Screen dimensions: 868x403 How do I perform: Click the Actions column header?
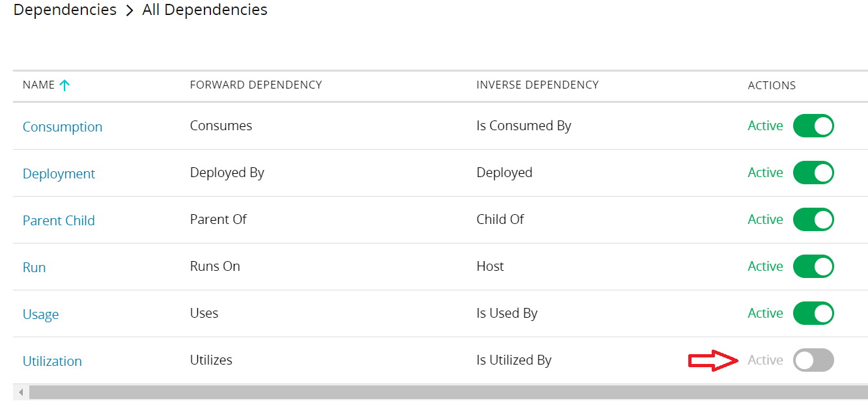pyautogui.click(x=772, y=85)
